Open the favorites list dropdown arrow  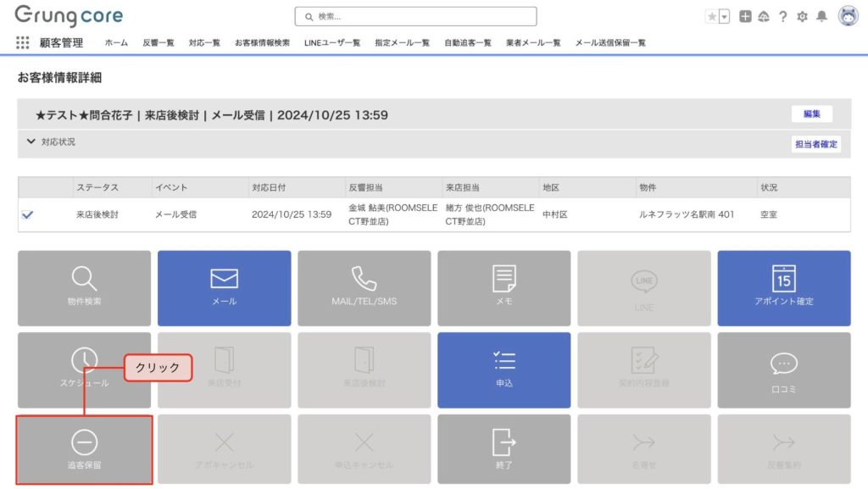point(724,16)
